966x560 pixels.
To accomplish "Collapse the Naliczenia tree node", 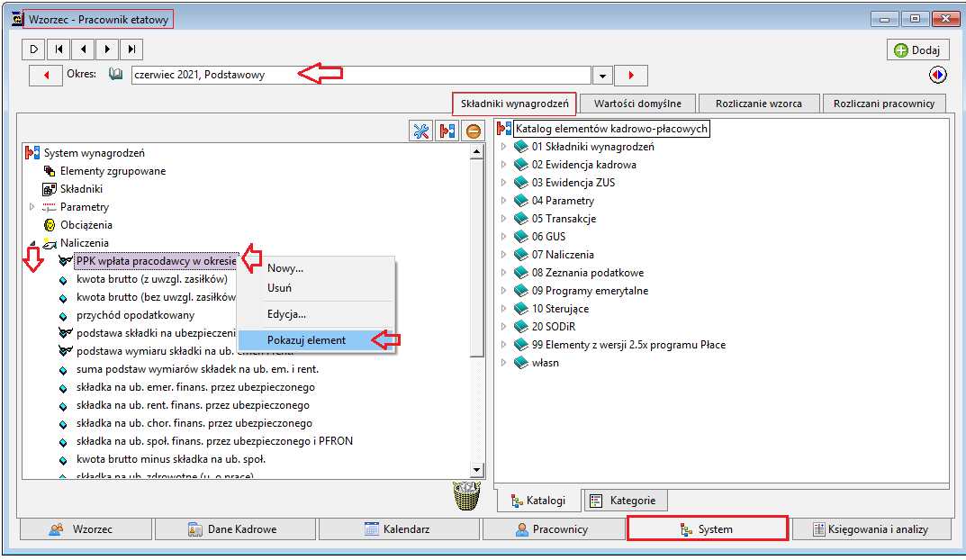I will [x=32, y=243].
